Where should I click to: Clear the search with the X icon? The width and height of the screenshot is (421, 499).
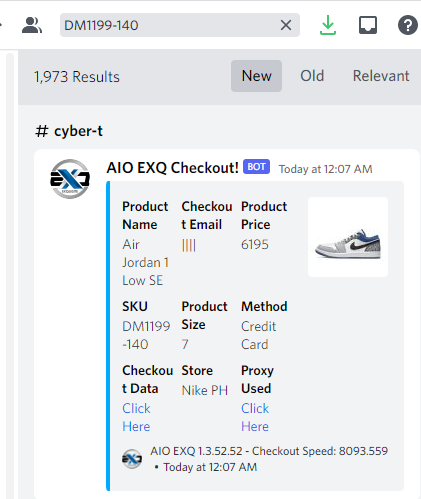[x=286, y=25]
